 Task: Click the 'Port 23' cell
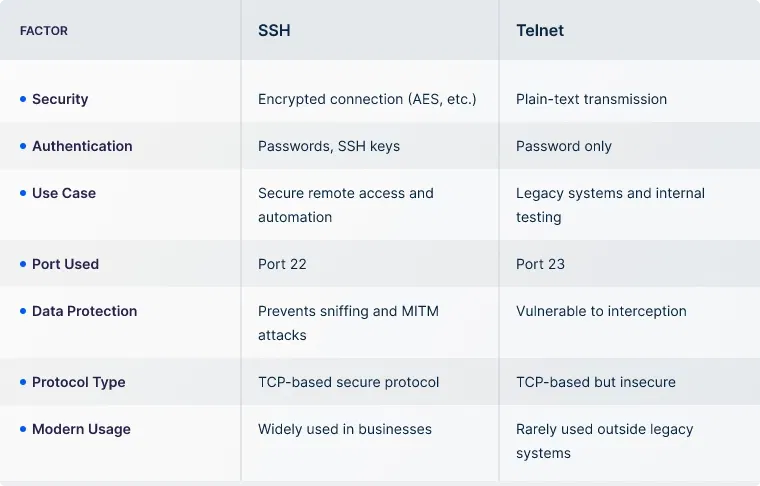coord(540,264)
